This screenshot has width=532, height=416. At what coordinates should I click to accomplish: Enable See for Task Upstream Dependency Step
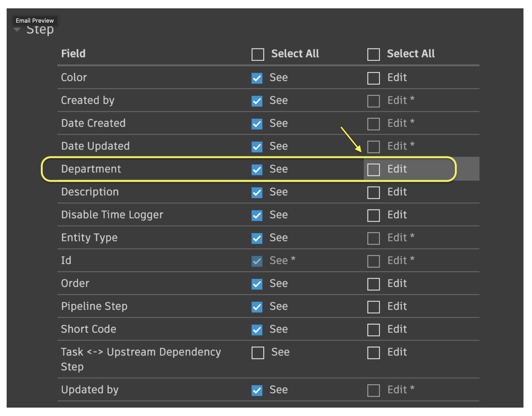coord(257,353)
